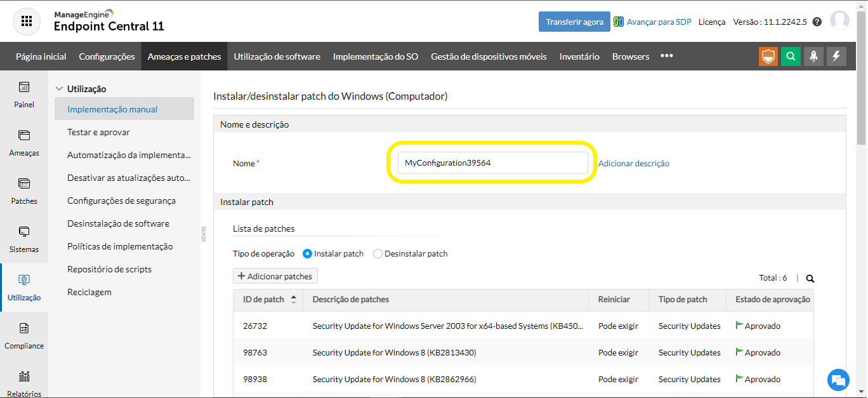The width and height of the screenshot is (868, 398).
Task: Click the Nome input field
Action: click(x=492, y=163)
